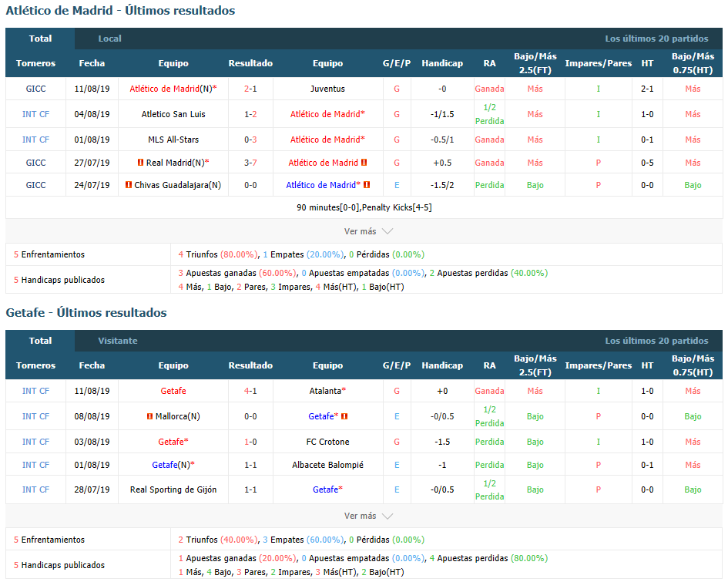Click 2 Triunfos (40.00%) summary for Getafe
728x582 pixels.
pos(218,540)
